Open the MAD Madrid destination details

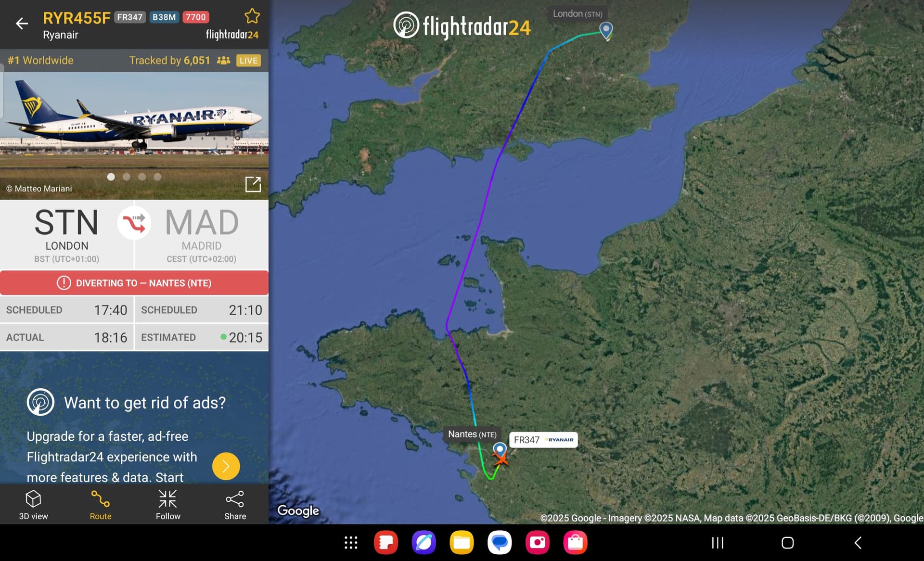point(202,235)
